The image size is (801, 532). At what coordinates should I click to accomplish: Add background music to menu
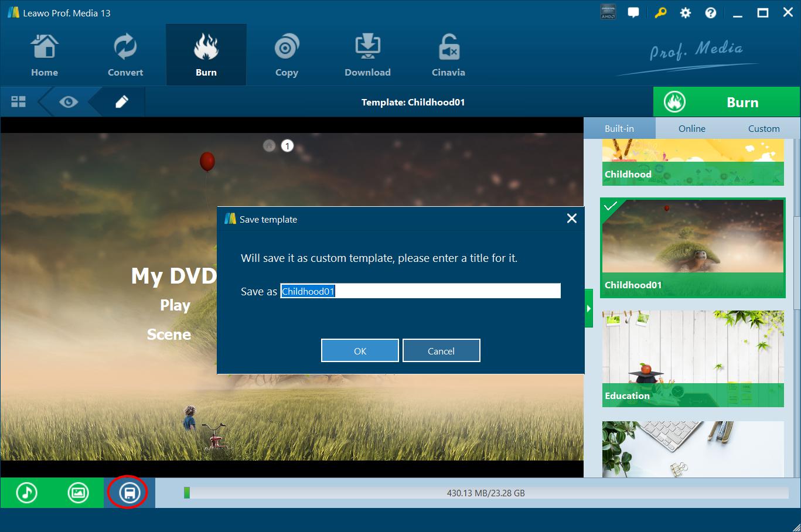click(26, 493)
